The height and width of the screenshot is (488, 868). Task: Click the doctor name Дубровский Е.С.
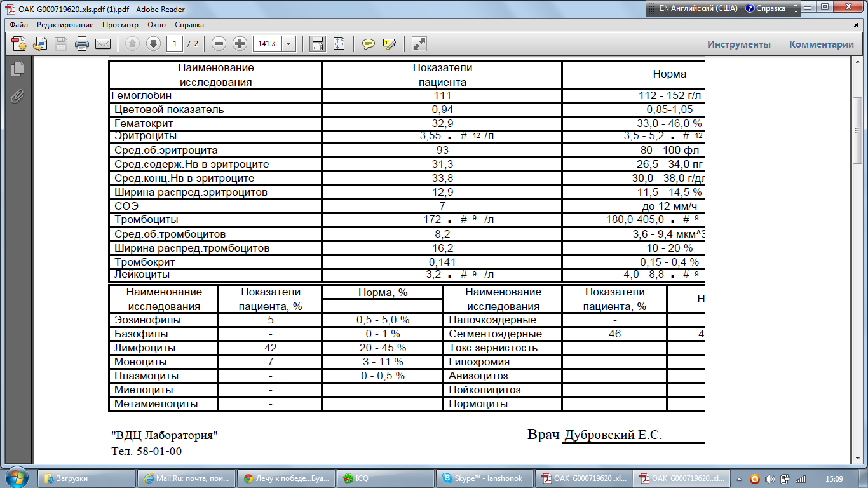coord(613,435)
